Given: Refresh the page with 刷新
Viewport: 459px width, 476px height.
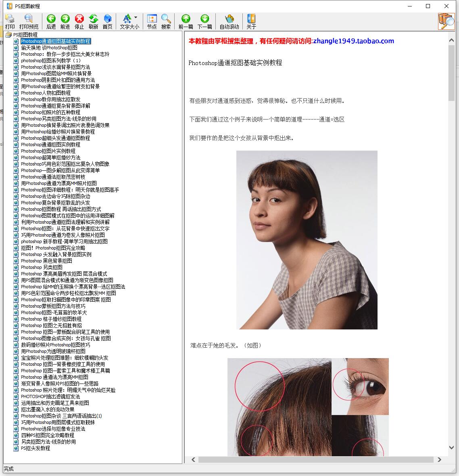Looking at the screenshot, I should [x=94, y=21].
